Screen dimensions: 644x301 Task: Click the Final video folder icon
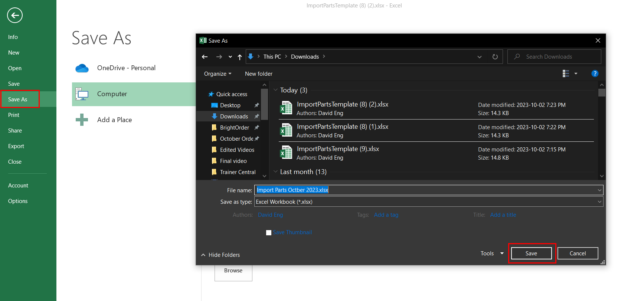pyautogui.click(x=214, y=161)
